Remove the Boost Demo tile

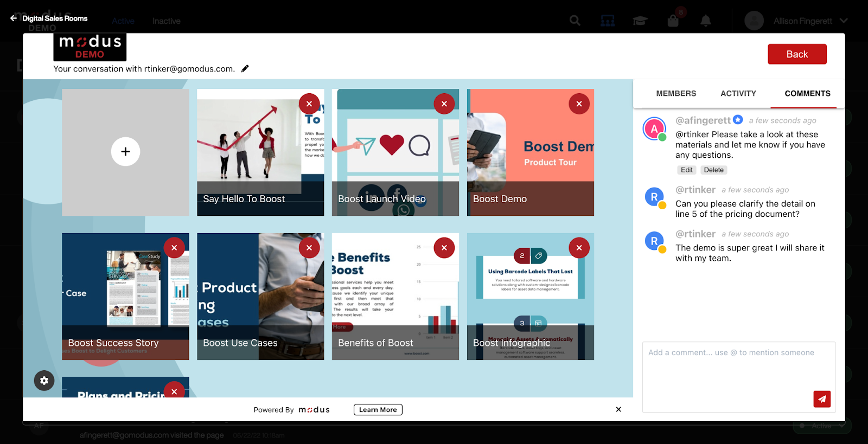tap(579, 104)
